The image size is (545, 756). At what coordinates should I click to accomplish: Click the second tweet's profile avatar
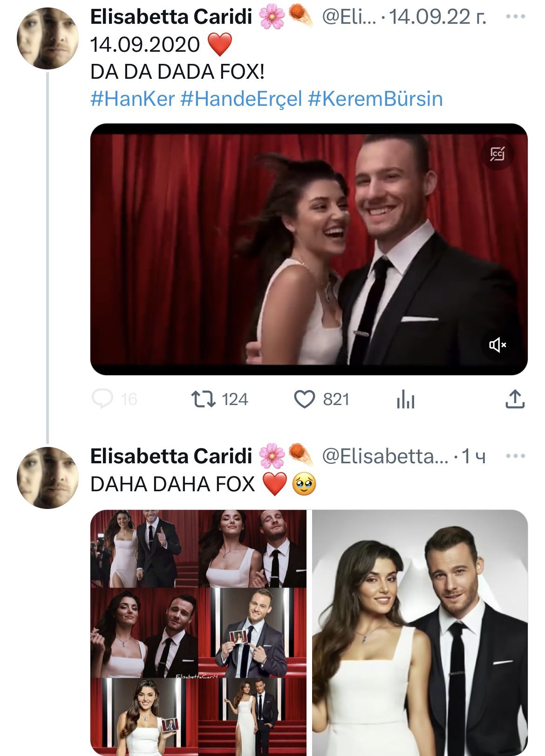(47, 478)
